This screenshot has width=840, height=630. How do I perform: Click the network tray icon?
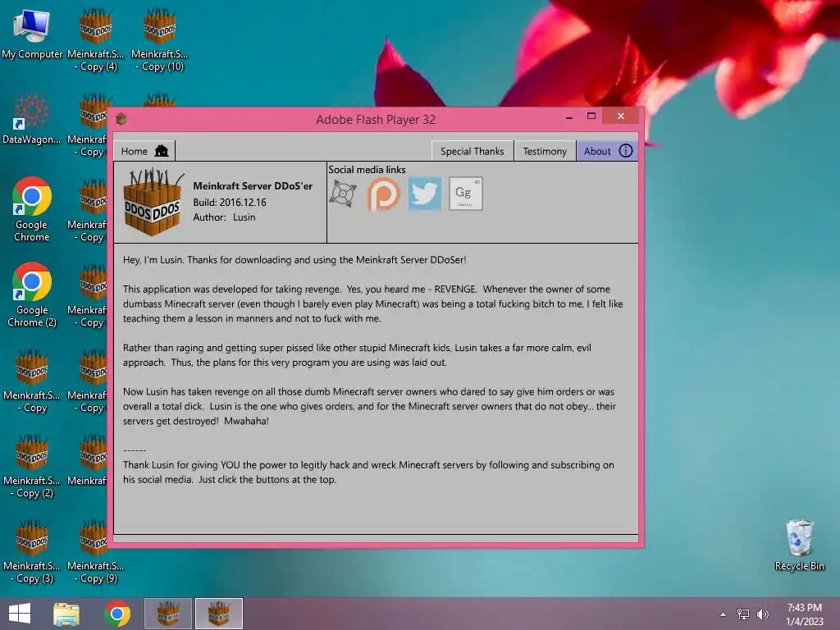click(743, 614)
